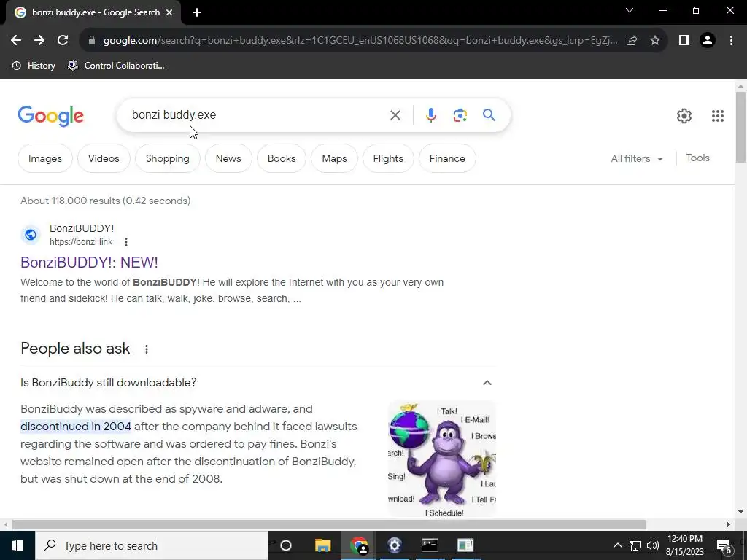Open Command Prompt from taskbar

tap(430, 545)
